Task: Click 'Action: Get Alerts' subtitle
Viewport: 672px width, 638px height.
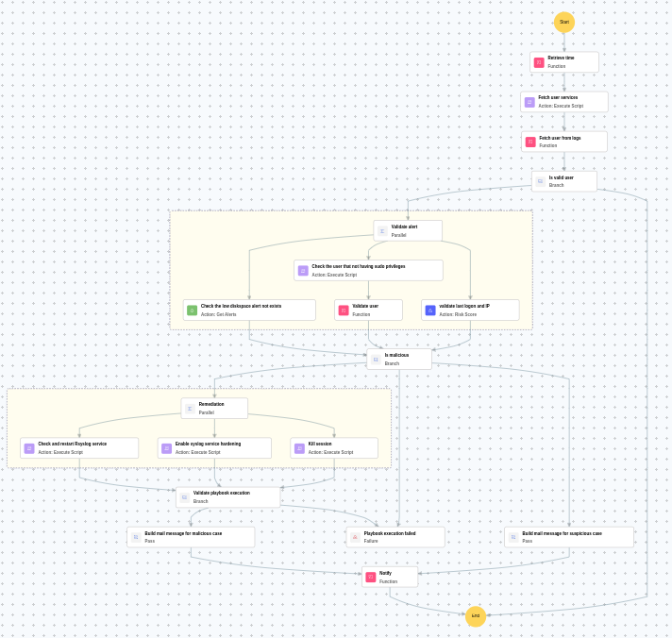Action: point(218,314)
